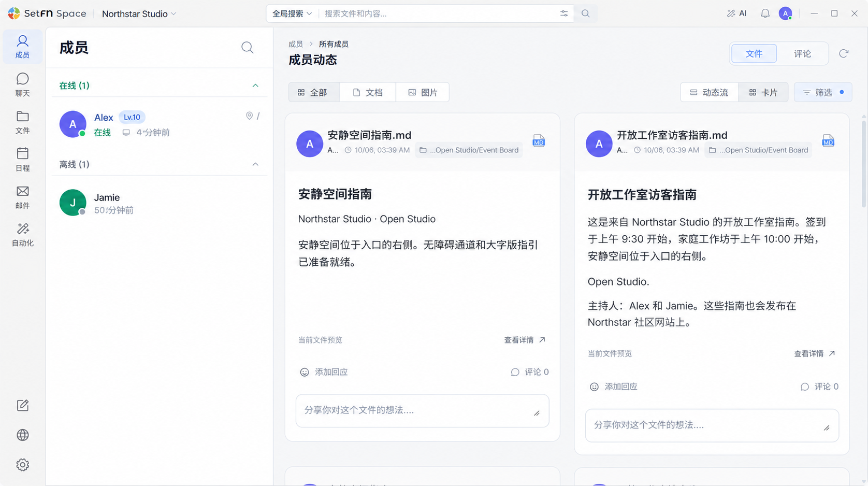Refresh the member activity feed
Image resolution: width=868 pixels, height=486 pixels.
click(x=844, y=53)
